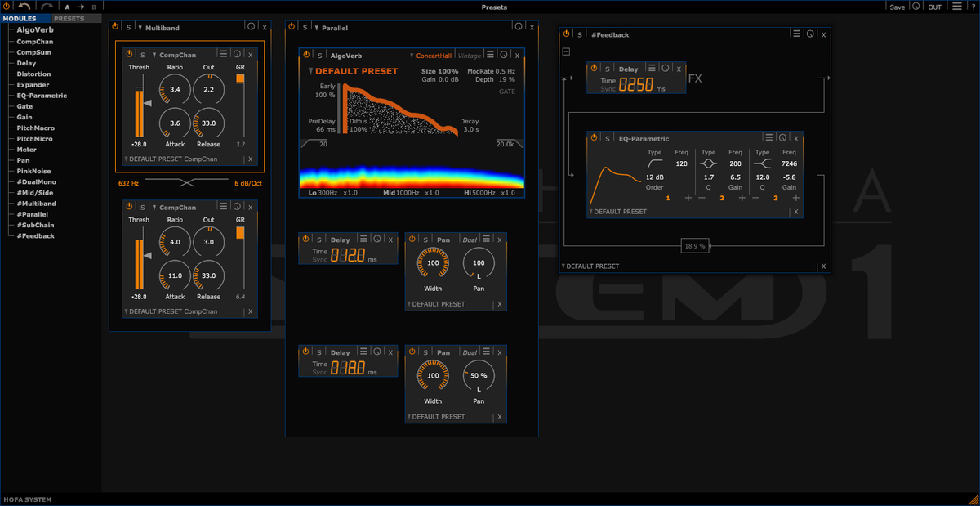Click the undo arrow icon in the title bar
The image size is (980, 506).
pyautogui.click(x=24, y=6)
